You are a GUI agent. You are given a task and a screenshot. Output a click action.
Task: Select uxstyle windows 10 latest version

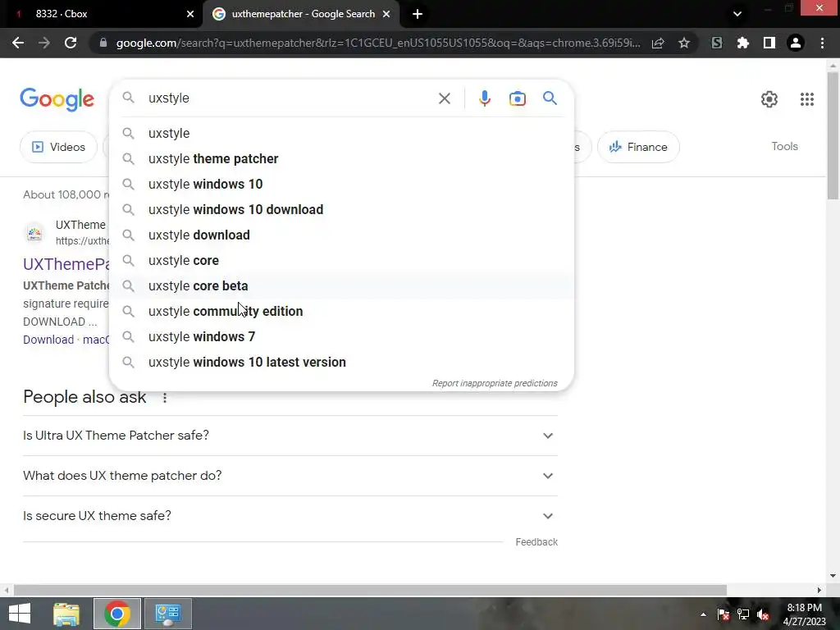(x=341, y=362)
